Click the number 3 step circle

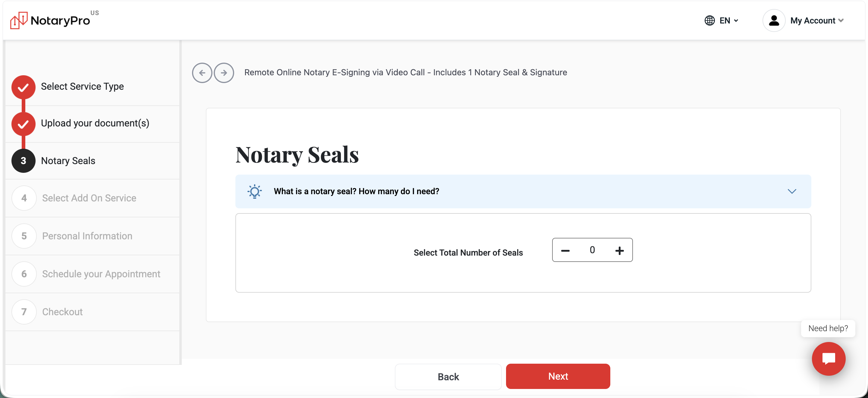point(23,160)
